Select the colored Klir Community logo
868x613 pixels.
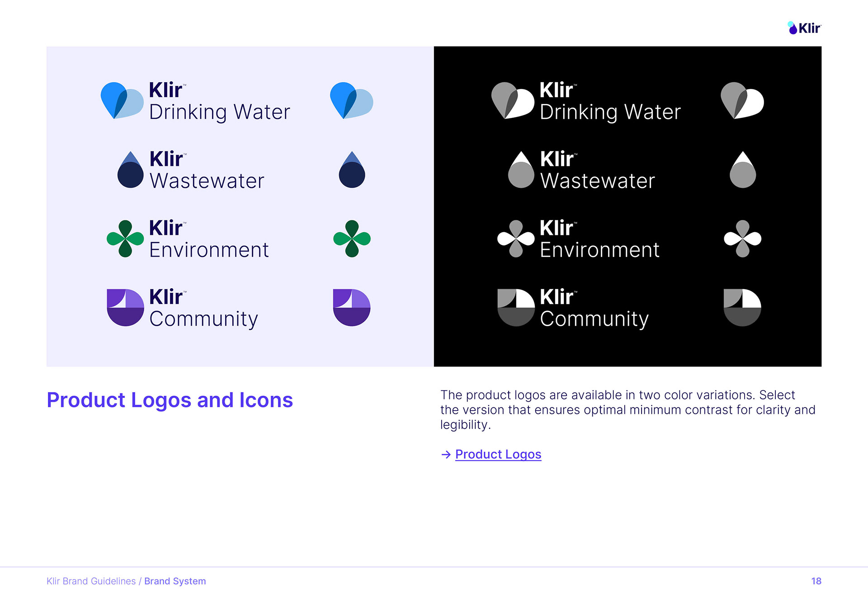pos(182,308)
